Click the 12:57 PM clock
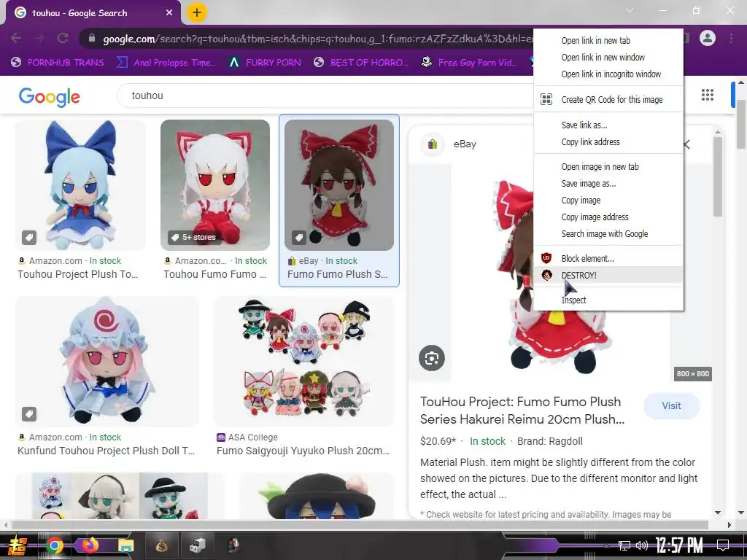Viewport: 747px width, 560px height. coord(679,545)
